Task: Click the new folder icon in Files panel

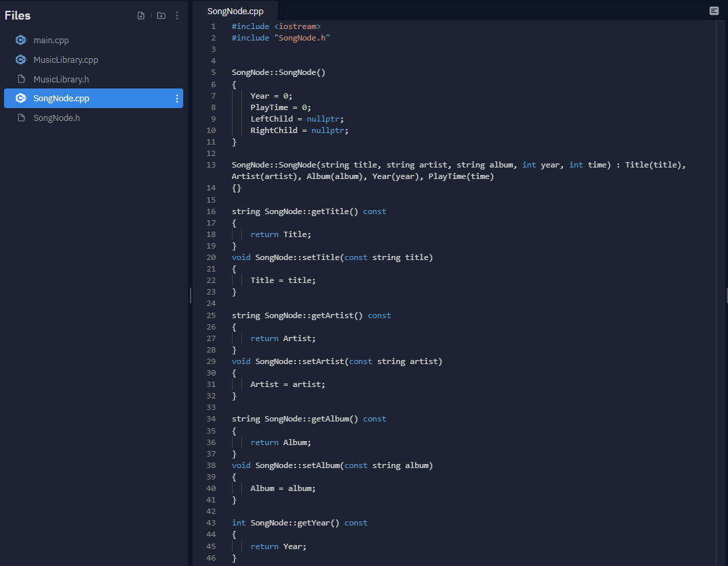Action: click(x=161, y=16)
